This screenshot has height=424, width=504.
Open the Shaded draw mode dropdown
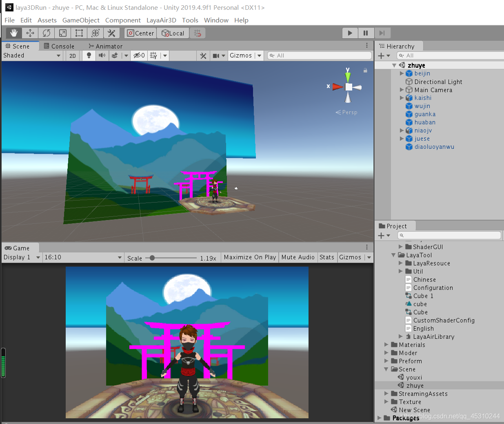tap(32, 55)
